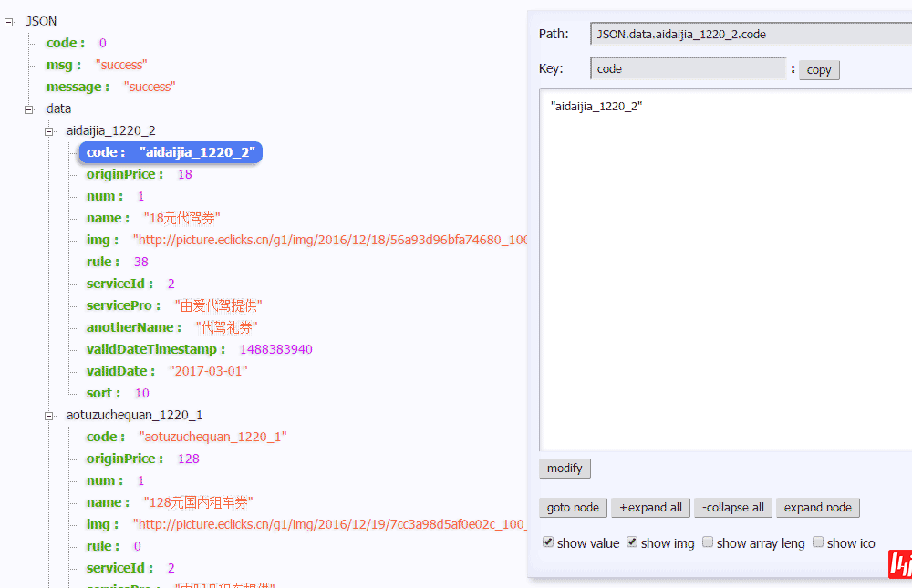Click the "-collapse all" button
Viewport: 912px width, 588px height.
tap(732, 508)
